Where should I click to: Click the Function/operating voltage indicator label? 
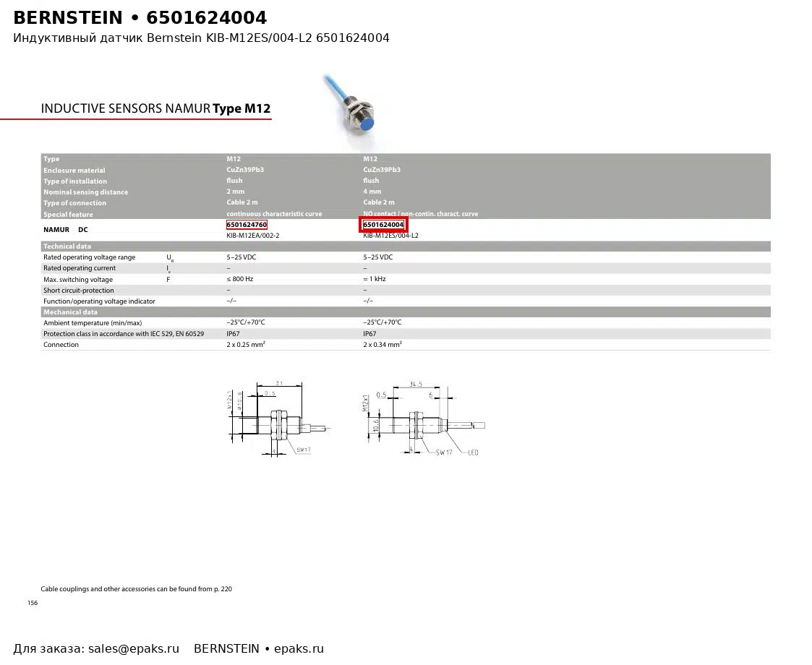pyautogui.click(x=99, y=301)
